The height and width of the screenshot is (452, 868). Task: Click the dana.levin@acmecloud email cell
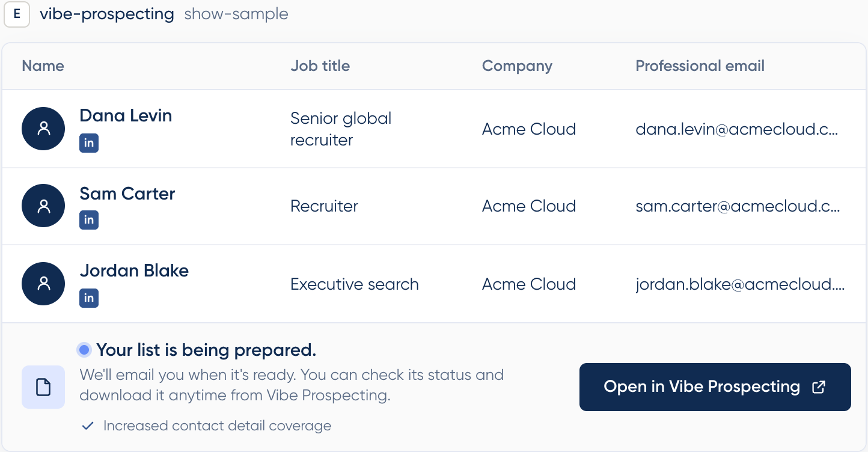[737, 129]
